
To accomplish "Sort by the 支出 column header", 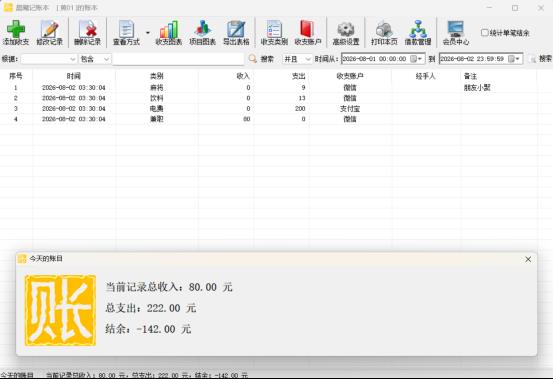I will [298, 76].
